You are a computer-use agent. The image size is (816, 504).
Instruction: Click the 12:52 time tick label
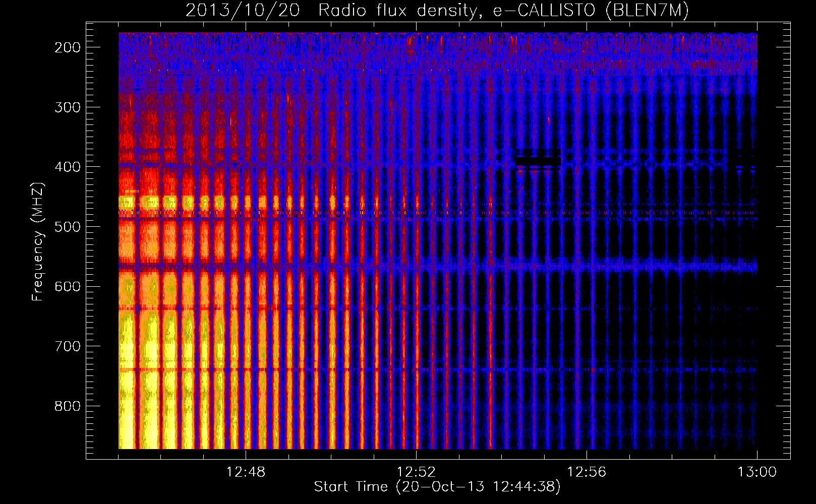[416, 472]
